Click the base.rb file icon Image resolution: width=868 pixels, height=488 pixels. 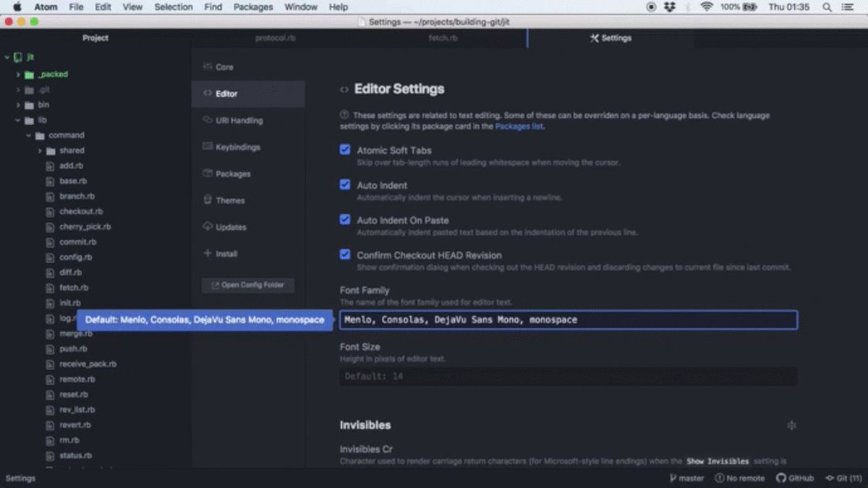click(x=50, y=181)
